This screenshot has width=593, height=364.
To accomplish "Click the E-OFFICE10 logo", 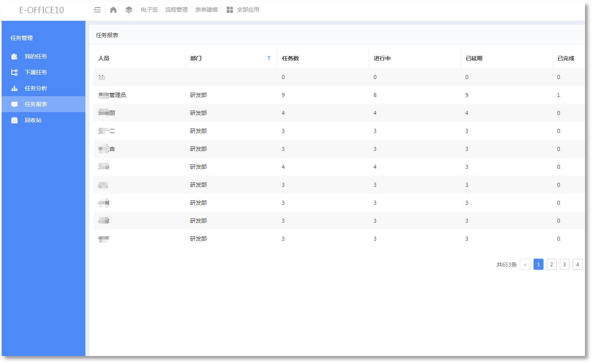I will point(42,10).
